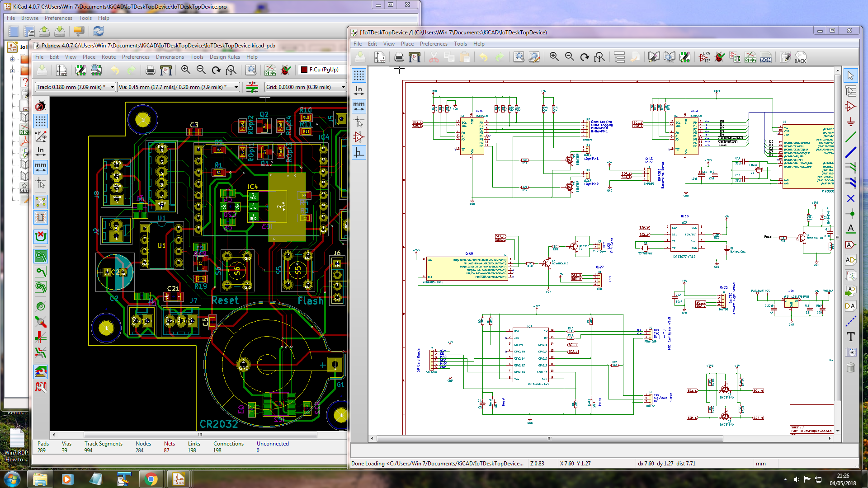Click Eeschema annotate schematic U?A icon

[704, 57]
